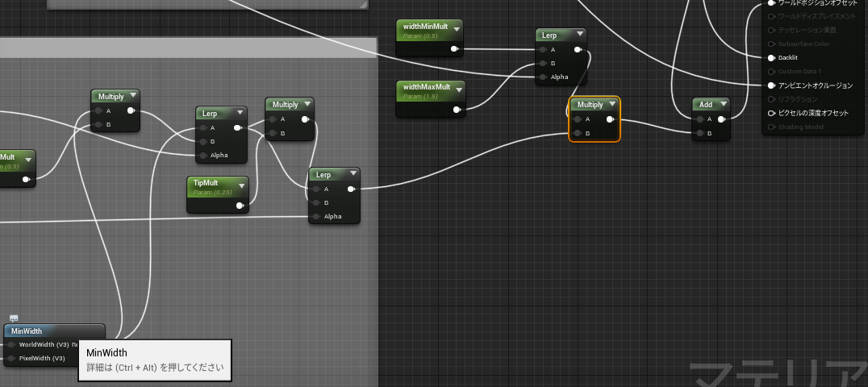Image resolution: width=868 pixels, height=387 pixels.
Task: Click output pin of Lerp wired to the Add node
Action: tap(351, 189)
